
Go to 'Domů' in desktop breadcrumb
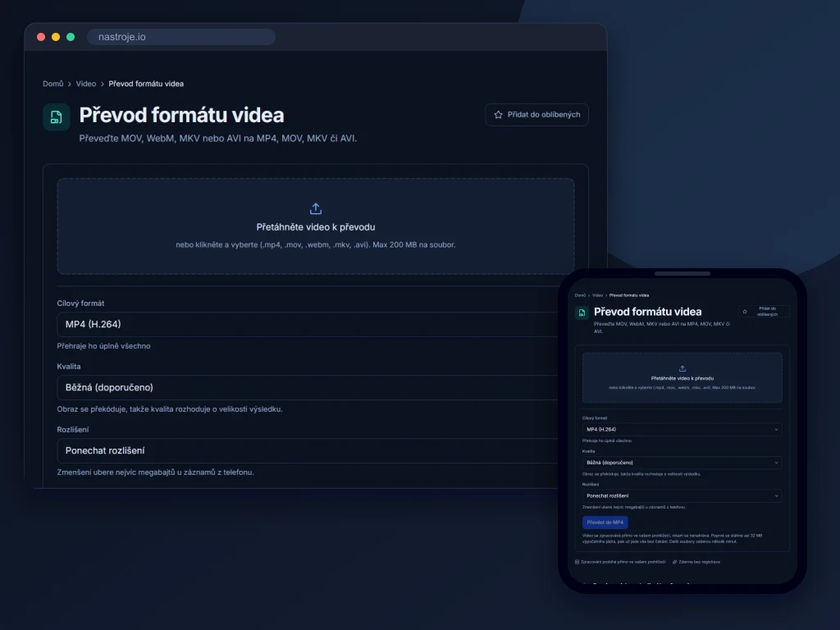(x=53, y=84)
